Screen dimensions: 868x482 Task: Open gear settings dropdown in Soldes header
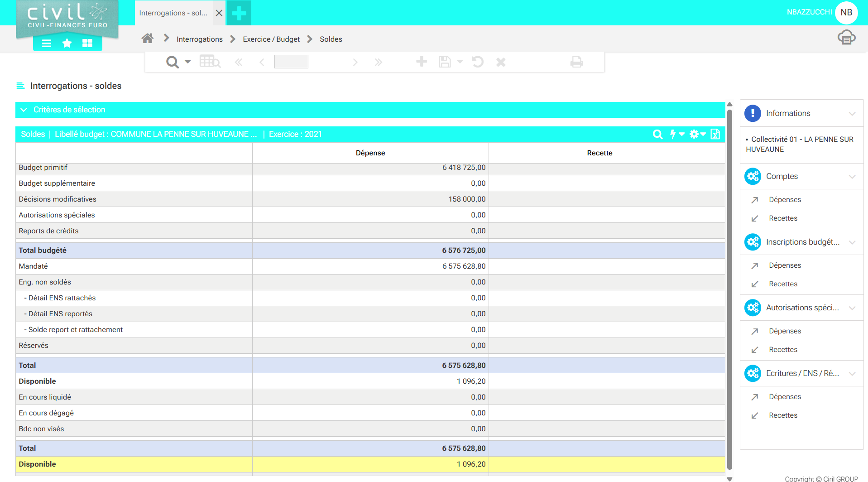coord(697,134)
